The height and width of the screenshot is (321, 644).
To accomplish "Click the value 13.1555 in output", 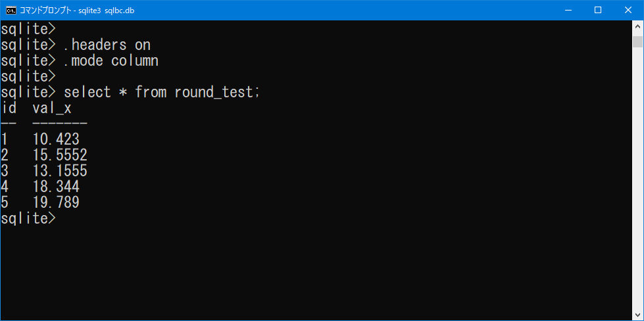I will (x=60, y=171).
